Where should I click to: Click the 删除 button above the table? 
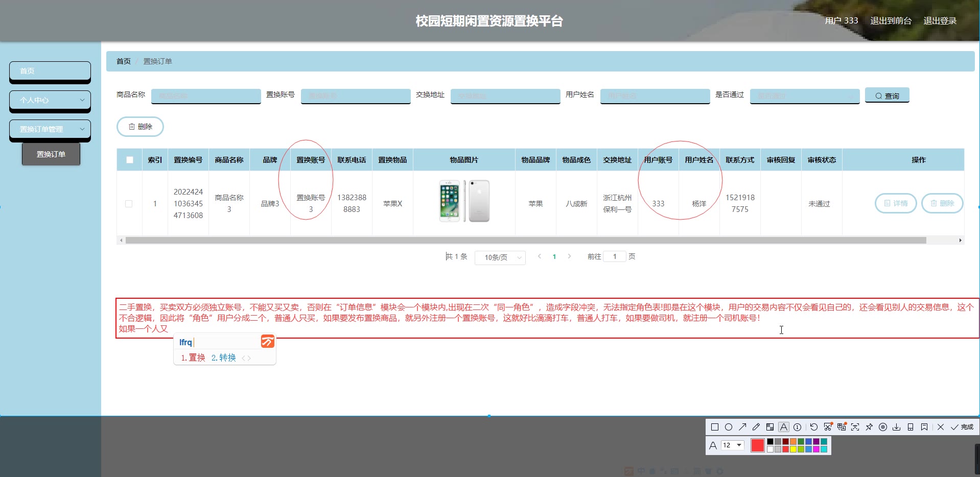[140, 127]
